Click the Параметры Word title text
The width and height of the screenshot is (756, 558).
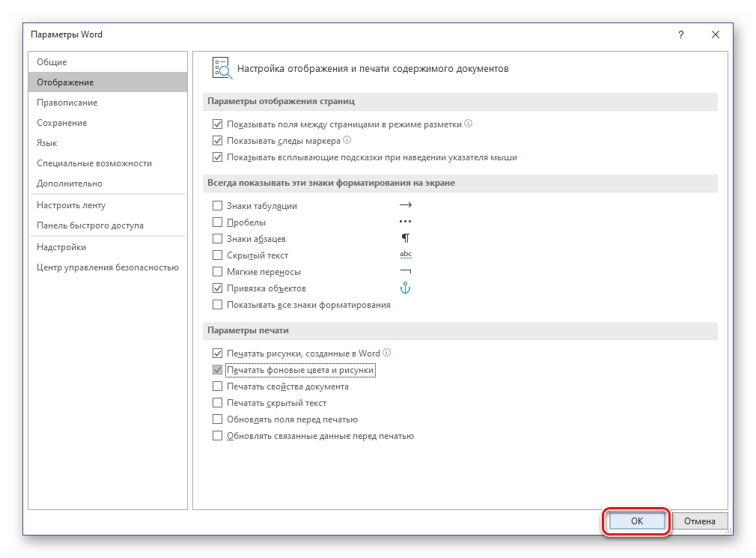coord(67,34)
